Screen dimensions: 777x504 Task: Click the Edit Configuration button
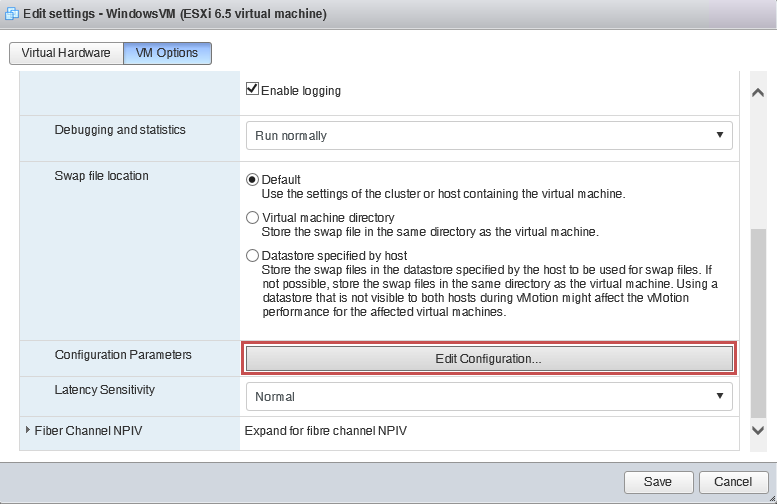coord(489,358)
